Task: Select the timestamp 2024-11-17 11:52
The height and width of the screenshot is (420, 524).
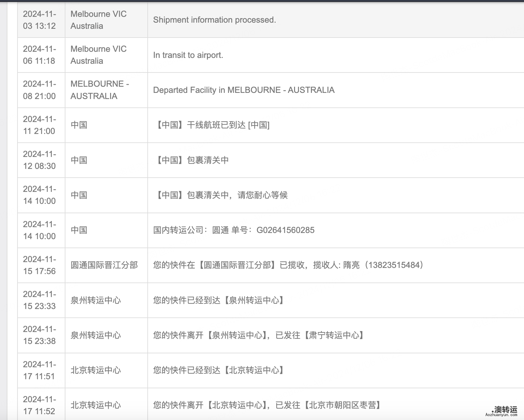Action: point(40,405)
